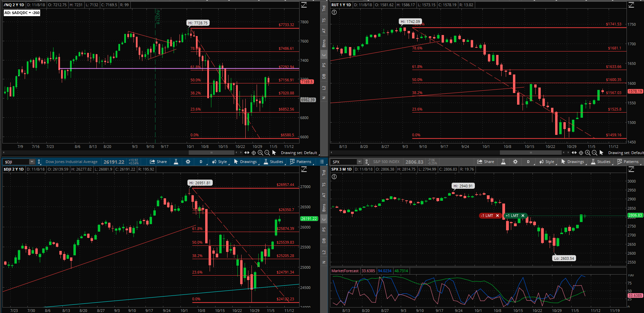Toggle the L2 side tab on /NQ chart
Viewport: 644px width, 313px height.
(324, 88)
